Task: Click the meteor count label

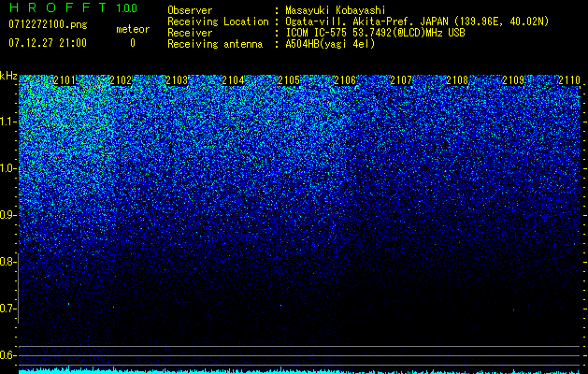Action: pos(133,29)
